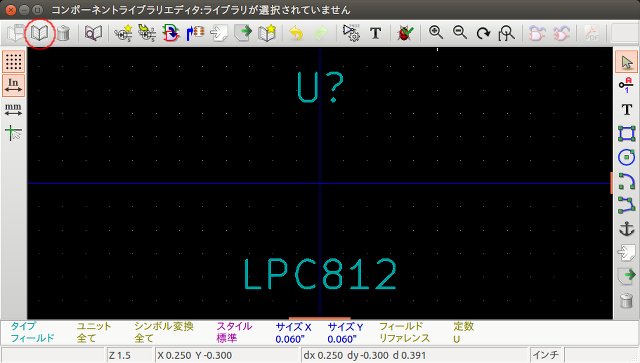The height and width of the screenshot is (363, 640).
Task: Click the zoom in magnifier icon
Action: pos(436,33)
